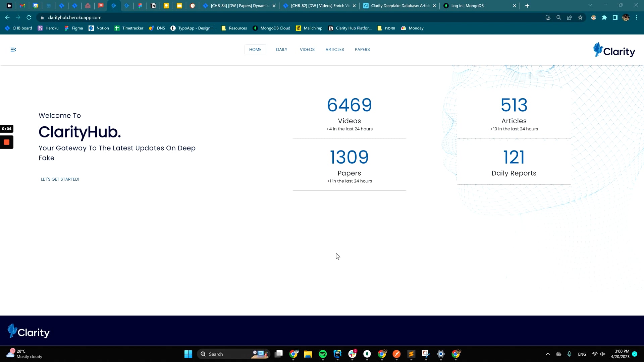The image size is (644, 362).
Task: Click the share icon in the address bar
Action: [570, 17]
